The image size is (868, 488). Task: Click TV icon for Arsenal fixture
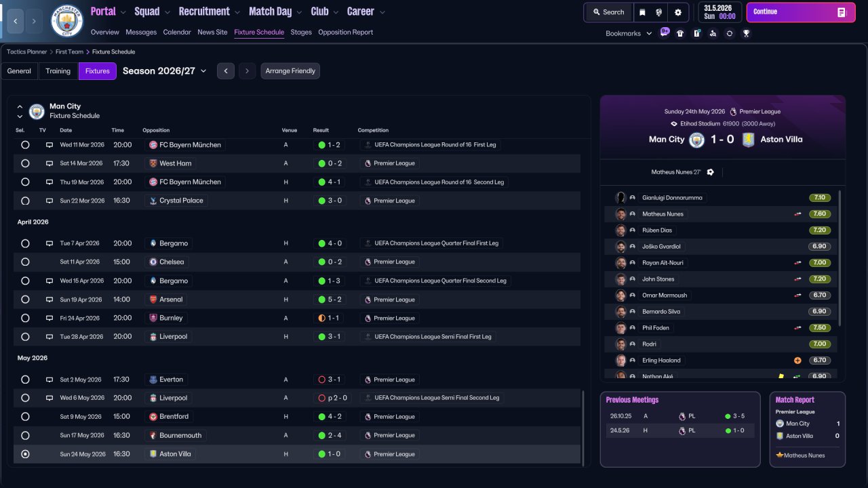[50, 300]
